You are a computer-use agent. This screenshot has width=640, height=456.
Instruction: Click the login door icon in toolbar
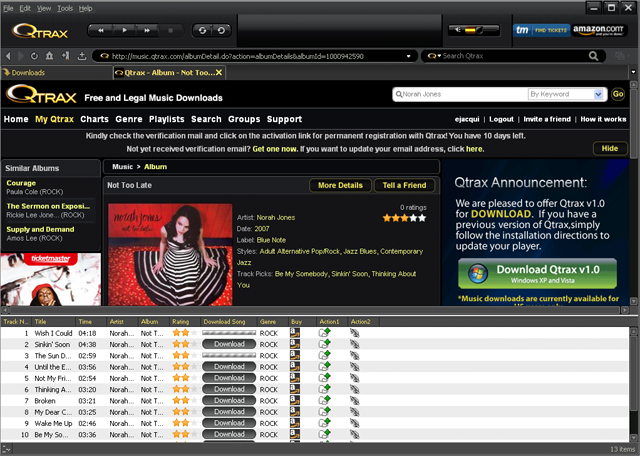click(65, 56)
